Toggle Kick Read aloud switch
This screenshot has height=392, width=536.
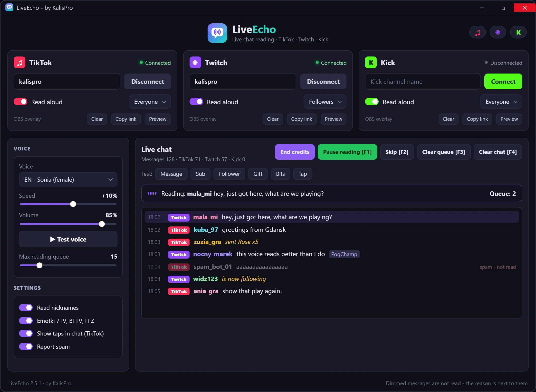pos(372,102)
